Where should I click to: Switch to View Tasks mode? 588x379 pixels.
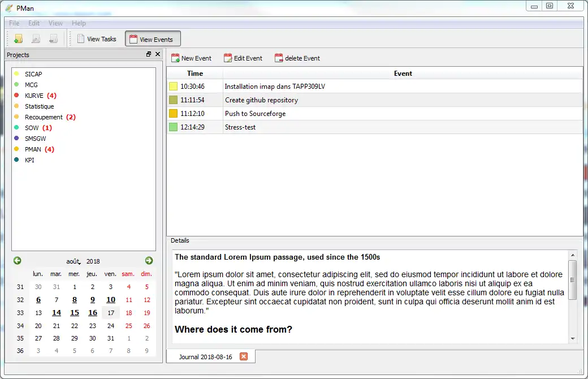(x=97, y=39)
